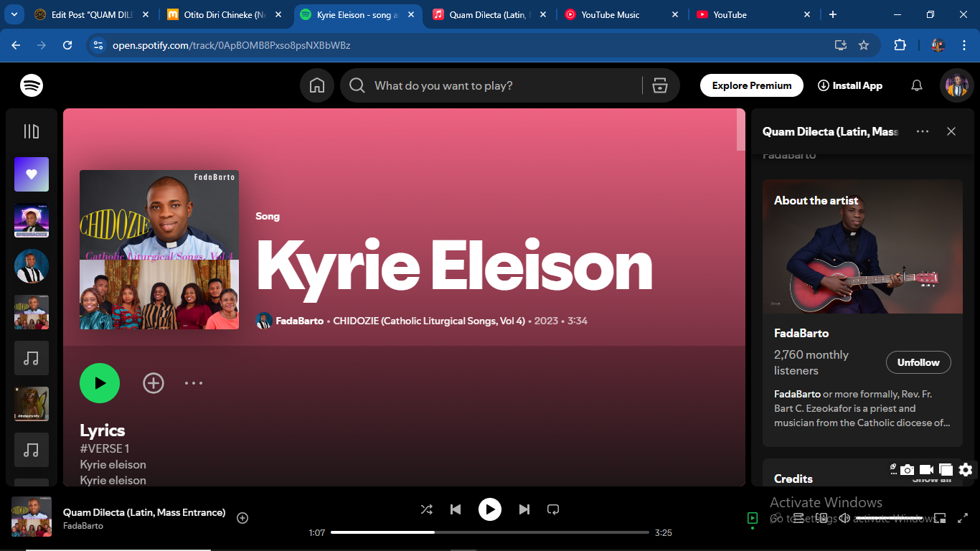980x551 pixels.
Task: Click Install App button
Action: click(849, 85)
